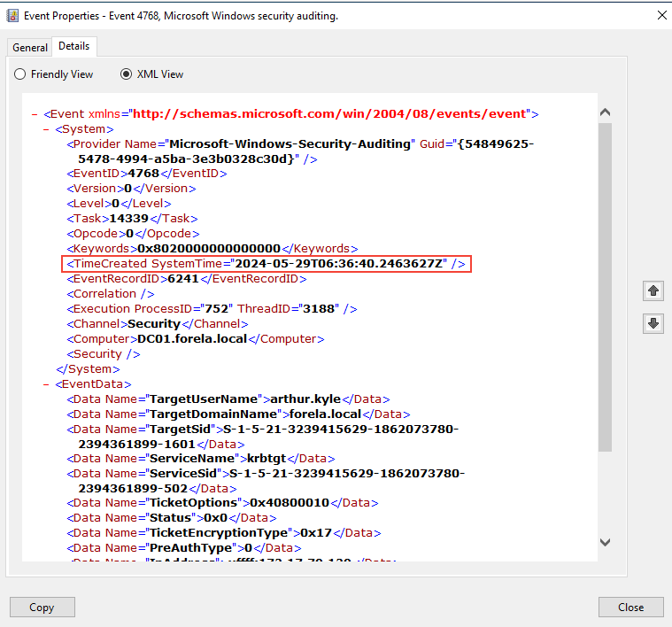Go to next event with down arrow
Screen dimensions: 672x627
click(x=653, y=323)
